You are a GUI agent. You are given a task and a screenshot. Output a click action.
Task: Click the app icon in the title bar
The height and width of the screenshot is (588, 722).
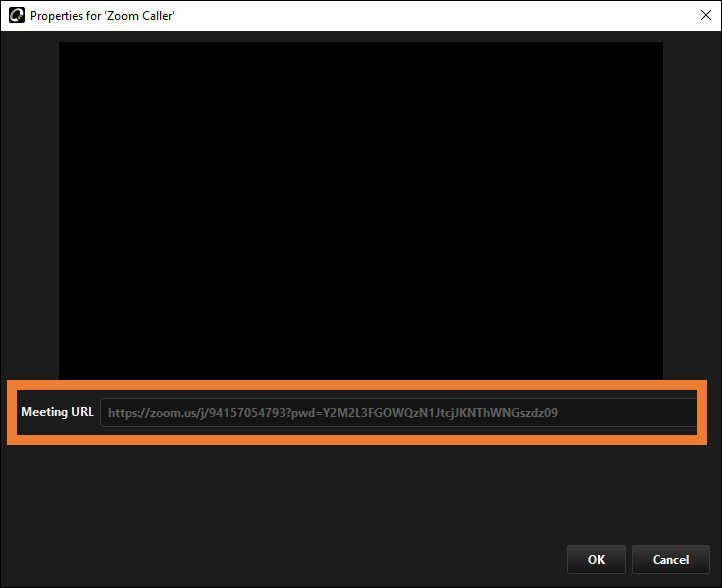pyautogui.click(x=17, y=15)
